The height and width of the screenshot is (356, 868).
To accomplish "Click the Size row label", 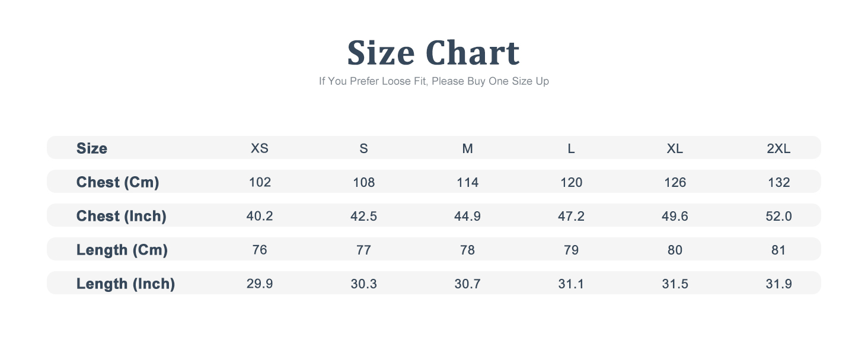I will [x=92, y=148].
